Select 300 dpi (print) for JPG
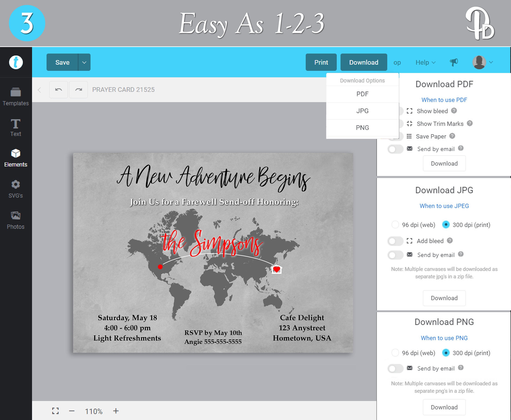Screen dimensions: 511x420 [x=446, y=225]
